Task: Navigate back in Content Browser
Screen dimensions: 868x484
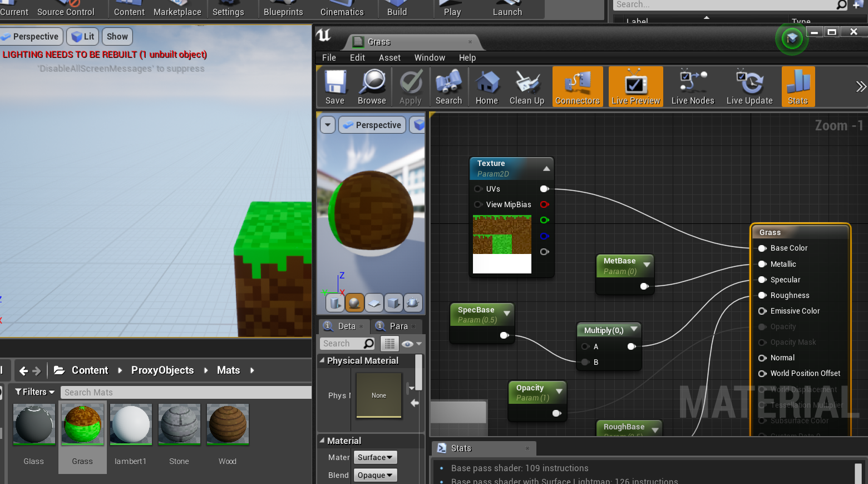Action: pyautogui.click(x=23, y=370)
